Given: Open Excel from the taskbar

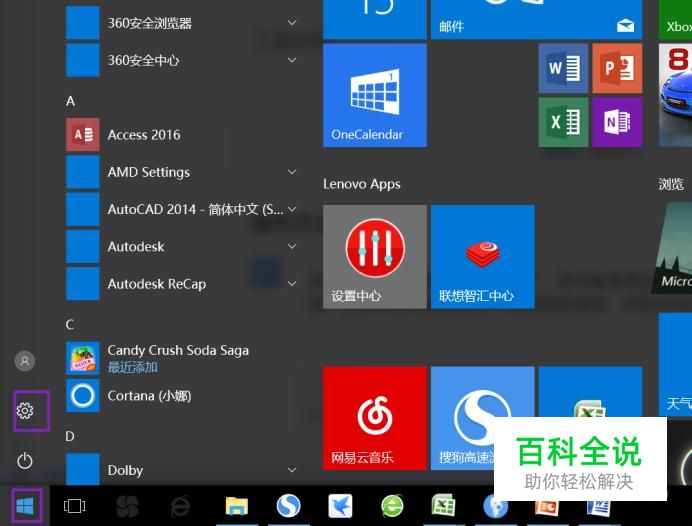Looking at the screenshot, I should pyautogui.click(x=444, y=506).
